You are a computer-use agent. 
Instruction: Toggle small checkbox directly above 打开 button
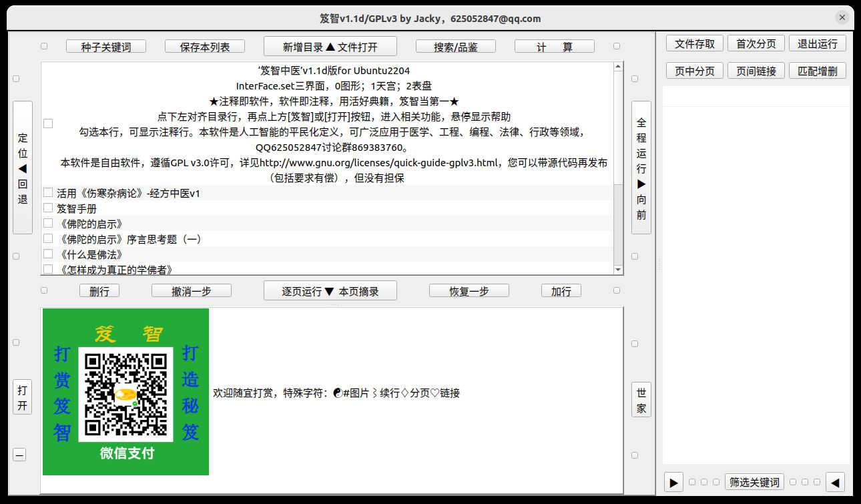click(16, 342)
